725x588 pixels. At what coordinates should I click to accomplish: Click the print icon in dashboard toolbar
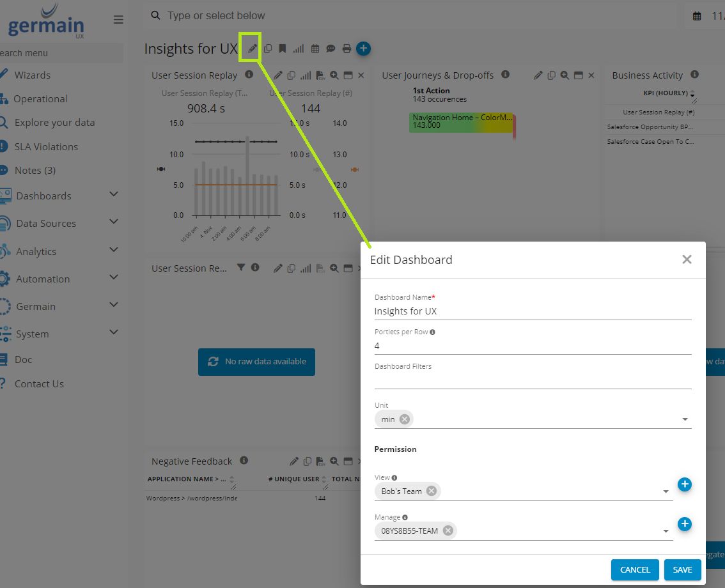pos(347,49)
